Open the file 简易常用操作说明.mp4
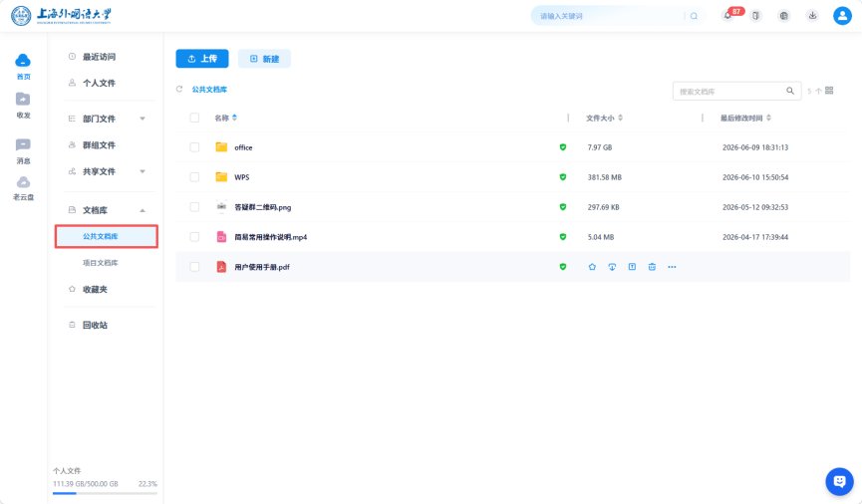 tap(271, 237)
